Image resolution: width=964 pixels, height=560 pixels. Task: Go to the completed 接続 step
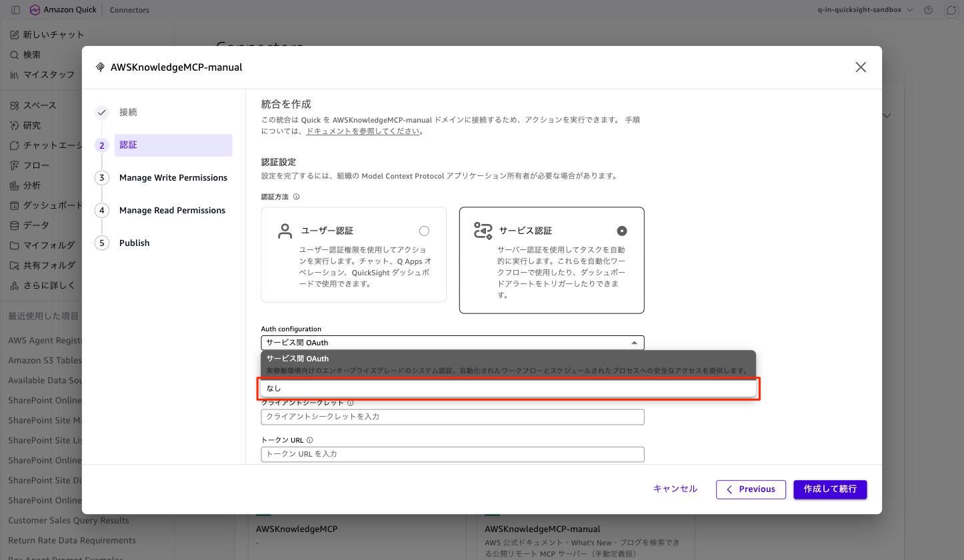(x=128, y=112)
